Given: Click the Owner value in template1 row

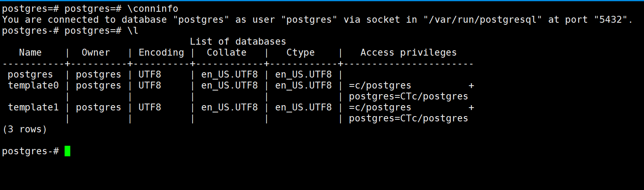Looking at the screenshot, I should (x=98, y=107).
